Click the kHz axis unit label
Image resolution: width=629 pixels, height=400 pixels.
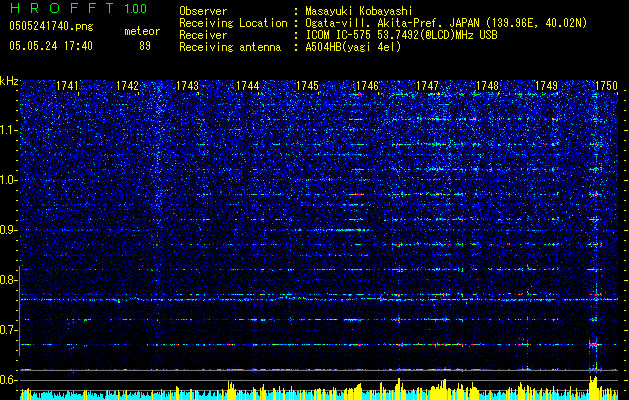(9, 81)
